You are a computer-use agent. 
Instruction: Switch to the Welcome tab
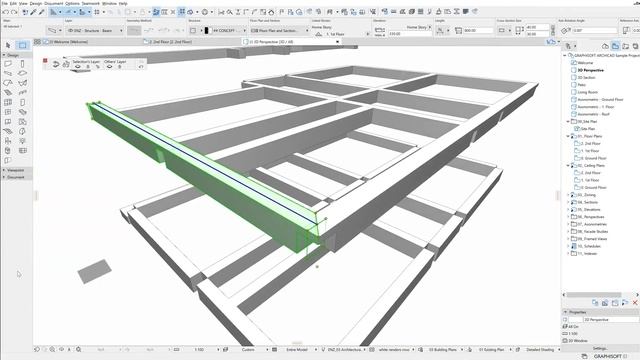pyautogui.click(x=69, y=42)
